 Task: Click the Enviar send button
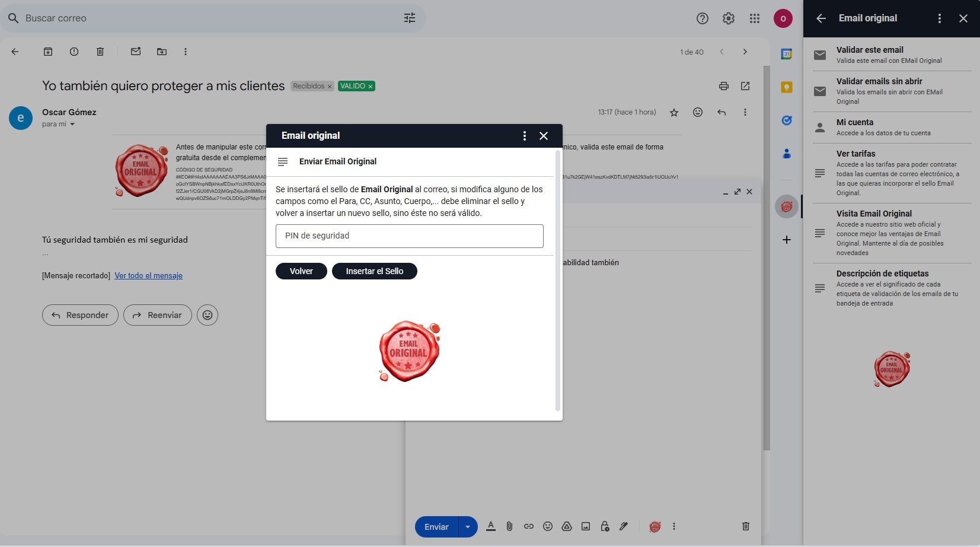coord(437,527)
